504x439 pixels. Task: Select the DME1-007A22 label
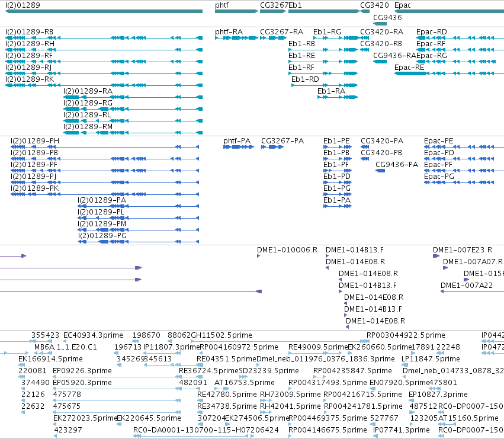click(467, 286)
